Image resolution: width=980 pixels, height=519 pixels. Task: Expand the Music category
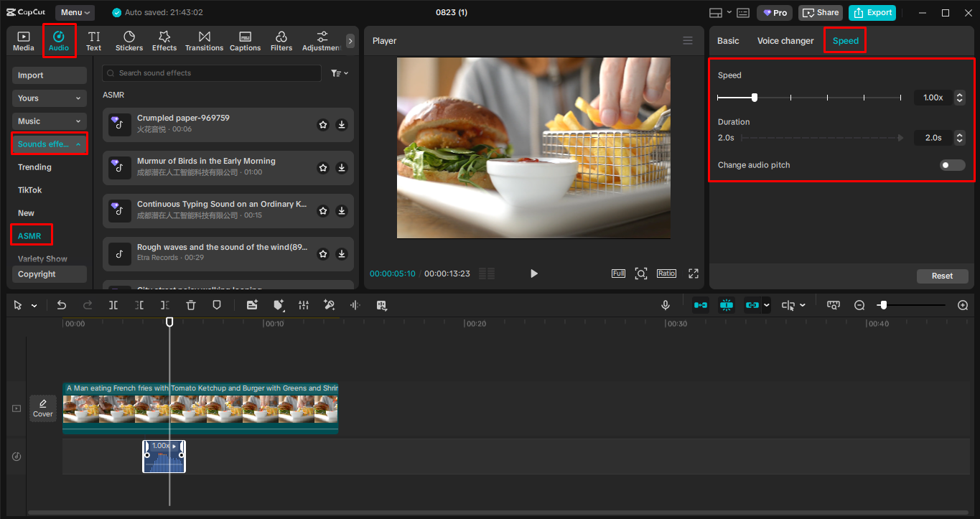[x=50, y=121]
